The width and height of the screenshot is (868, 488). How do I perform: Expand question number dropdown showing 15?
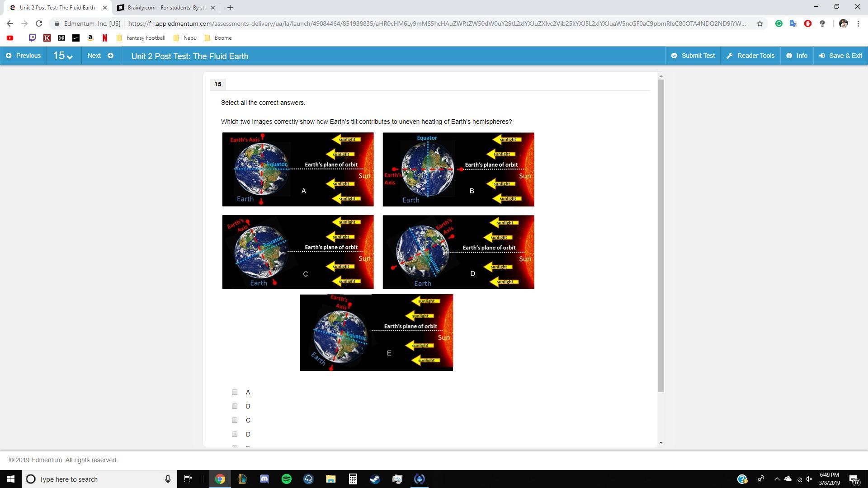[61, 56]
